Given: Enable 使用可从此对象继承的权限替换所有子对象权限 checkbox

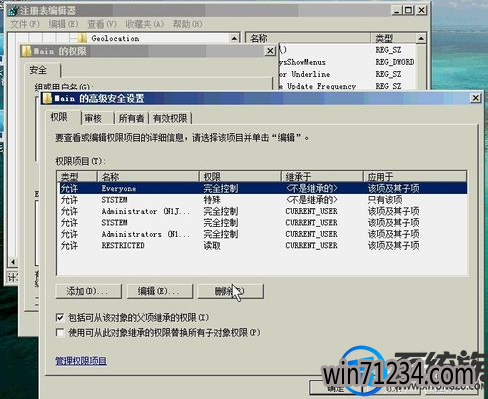Looking at the screenshot, I should point(60,333).
